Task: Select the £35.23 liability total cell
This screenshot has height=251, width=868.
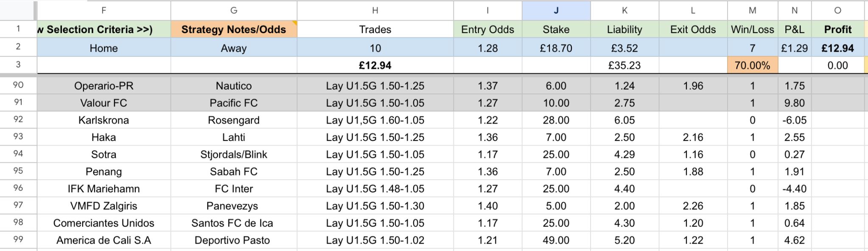Action: [624, 65]
